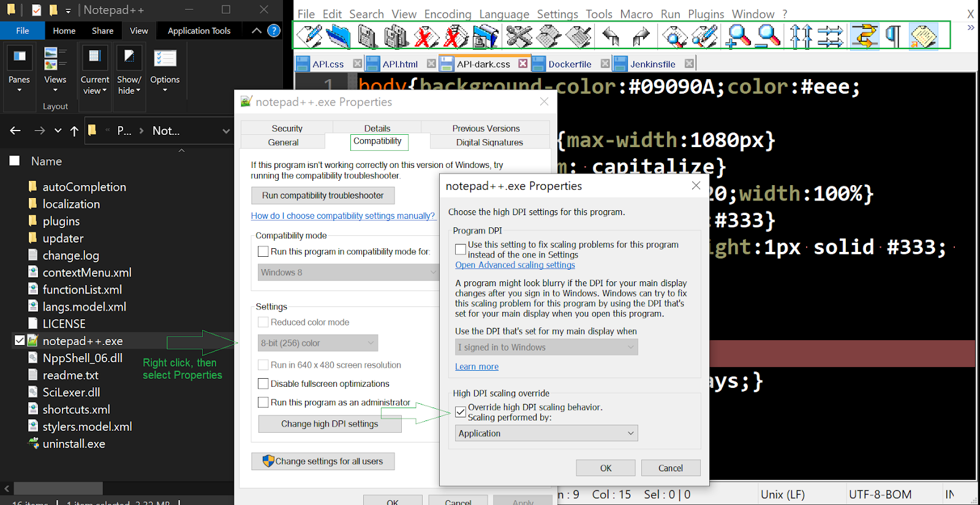This screenshot has width=980, height=505.
Task: Click the Close All documents toolbar icon
Action: 456,37
